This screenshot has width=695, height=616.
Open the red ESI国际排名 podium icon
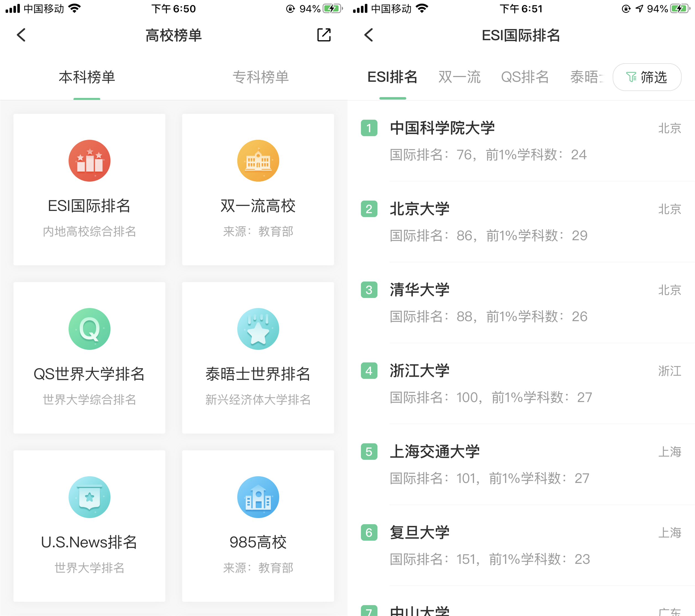click(x=89, y=161)
